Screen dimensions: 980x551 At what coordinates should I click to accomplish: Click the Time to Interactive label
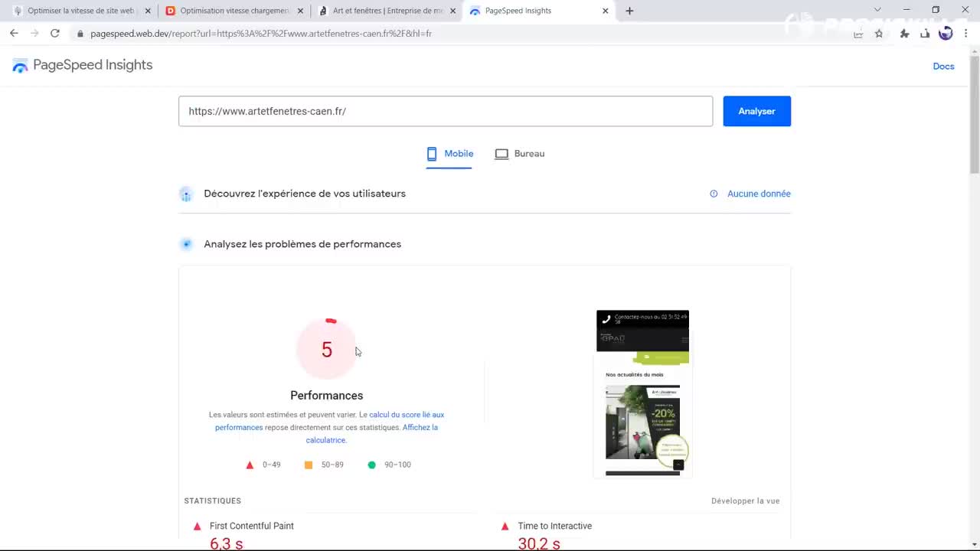(555, 526)
